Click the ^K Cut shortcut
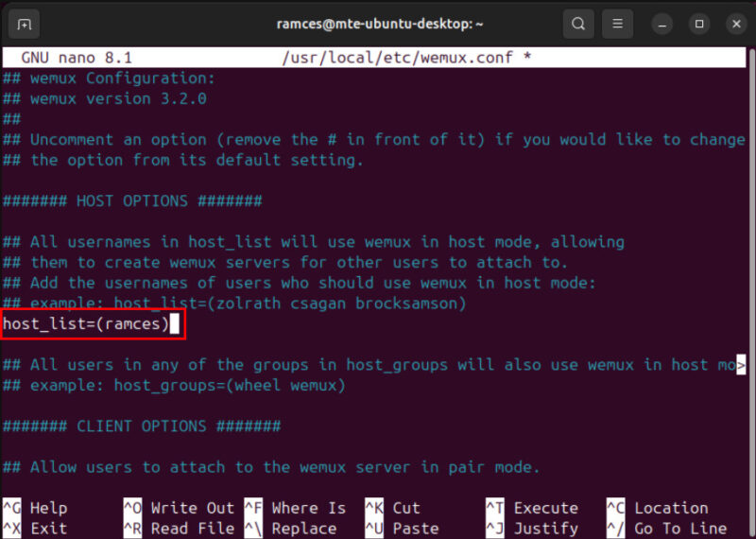 click(x=392, y=508)
